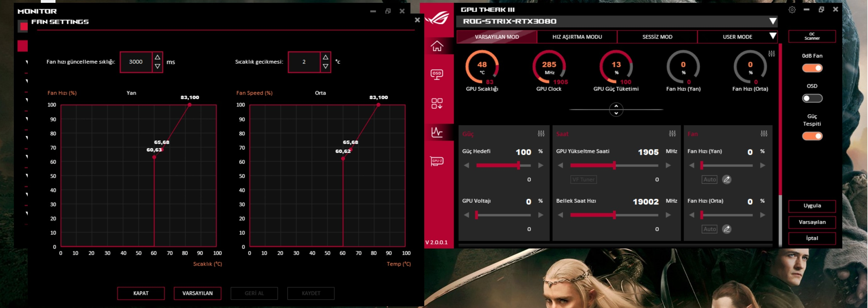868x308 pixels.
Task: Click the fan update interval field showing 3000
Action: 136,62
